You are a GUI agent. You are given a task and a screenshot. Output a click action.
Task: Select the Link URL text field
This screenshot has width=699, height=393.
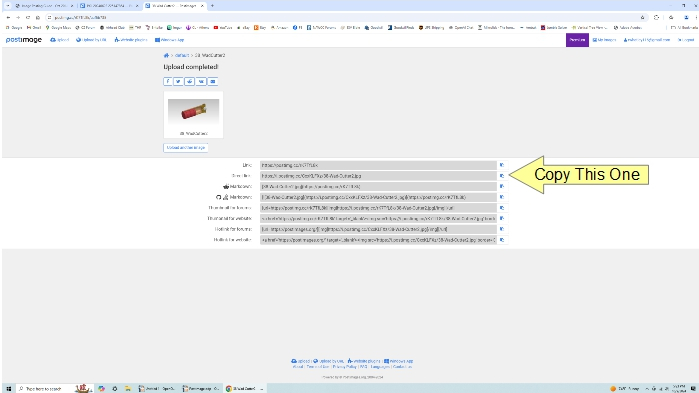pos(378,165)
